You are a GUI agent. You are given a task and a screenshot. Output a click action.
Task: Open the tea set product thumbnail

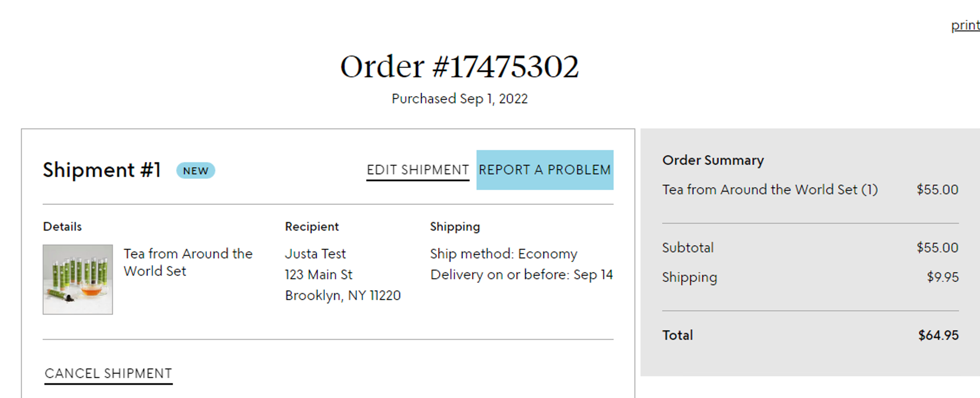78,279
